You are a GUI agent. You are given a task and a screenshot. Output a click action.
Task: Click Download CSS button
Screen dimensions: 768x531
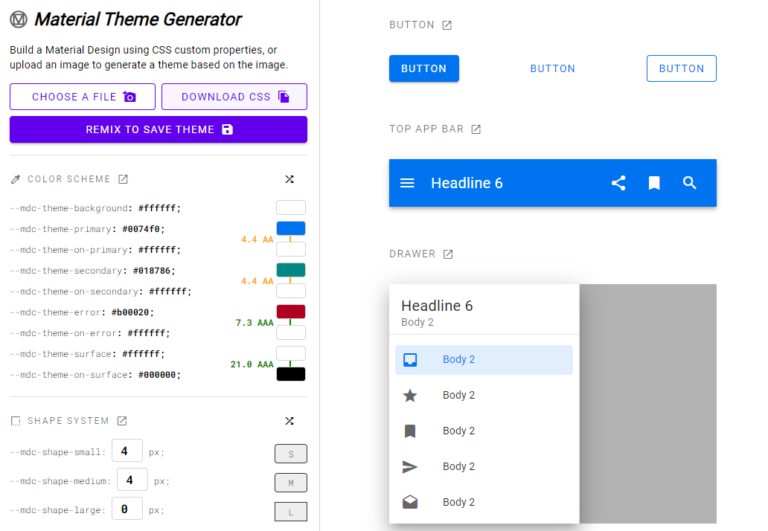click(x=234, y=97)
